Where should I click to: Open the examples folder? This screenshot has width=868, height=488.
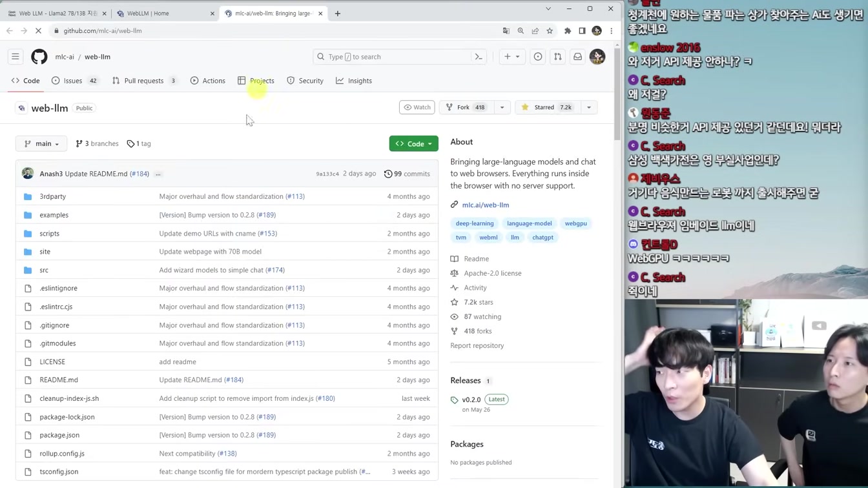point(54,215)
